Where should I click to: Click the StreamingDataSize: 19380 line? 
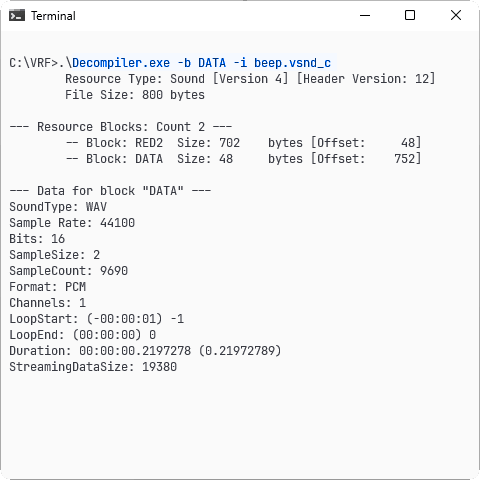pos(93,367)
